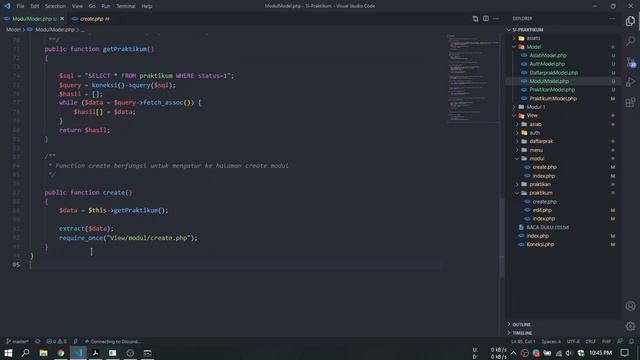Viewport: 640px width, 360px height.
Task: Open the BACA DULU text file
Action: click(x=547, y=227)
